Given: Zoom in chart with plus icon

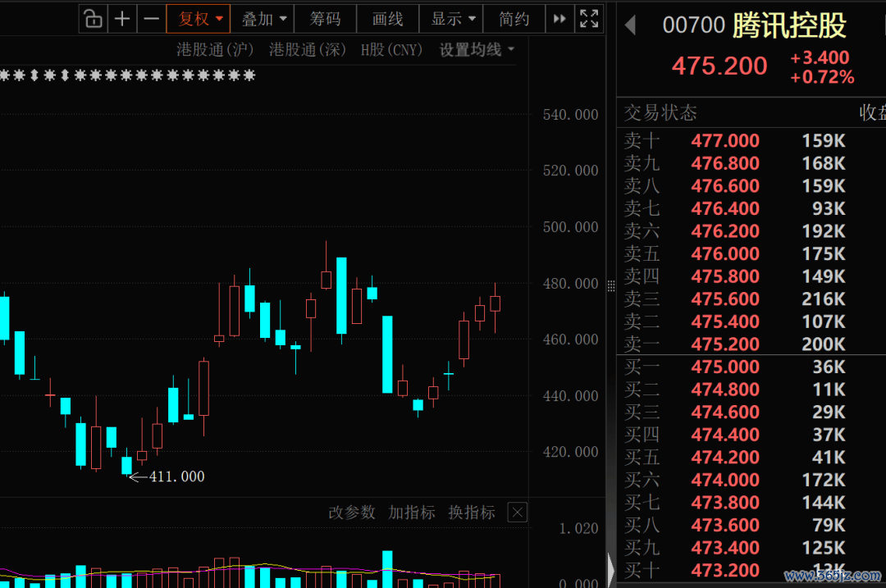Looking at the screenshot, I should [122, 19].
